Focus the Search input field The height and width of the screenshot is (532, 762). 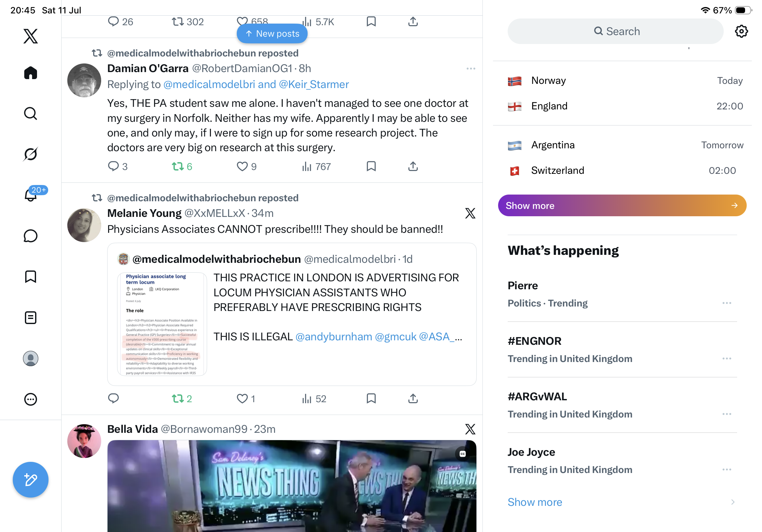615,31
